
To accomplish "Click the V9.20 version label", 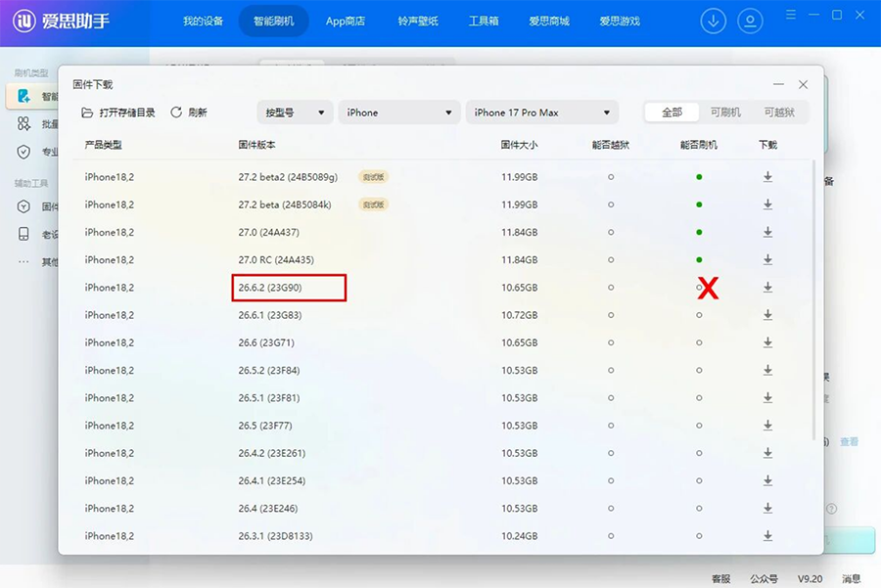I will [x=810, y=578].
